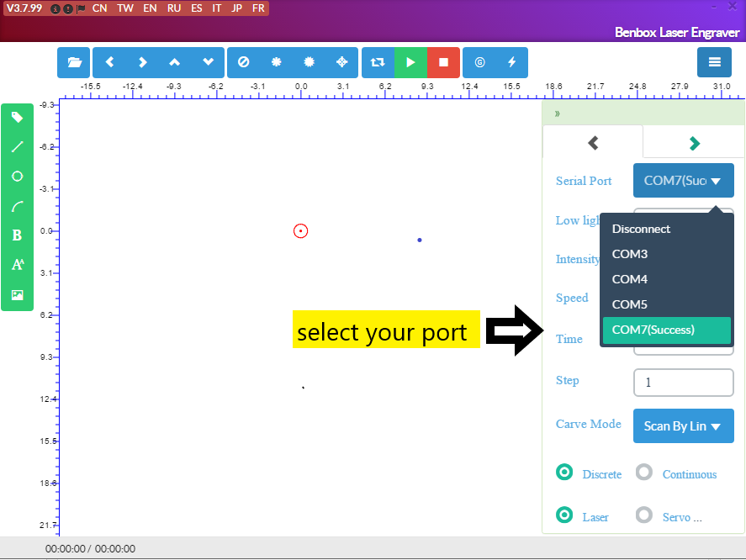The image size is (746, 560).
Task: Select the Servo option
Action: pyautogui.click(x=644, y=515)
